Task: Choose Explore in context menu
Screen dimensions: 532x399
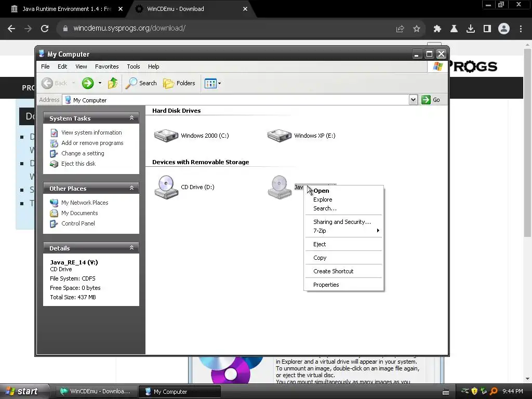Action: click(x=344, y=199)
